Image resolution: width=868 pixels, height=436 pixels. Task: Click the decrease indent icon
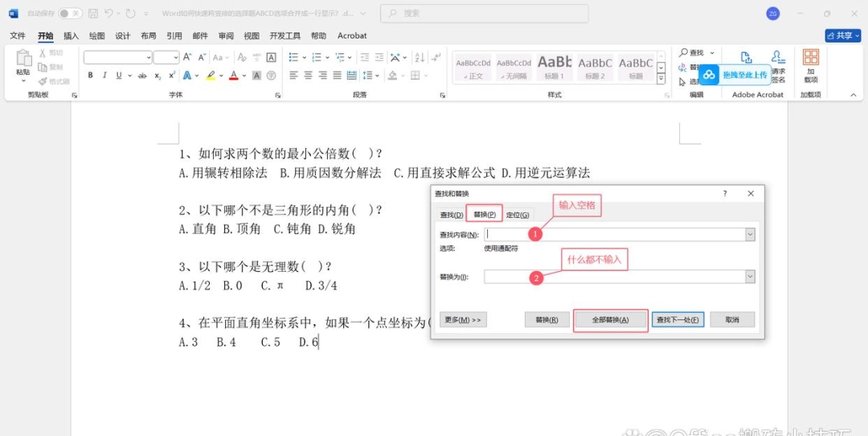(x=364, y=57)
